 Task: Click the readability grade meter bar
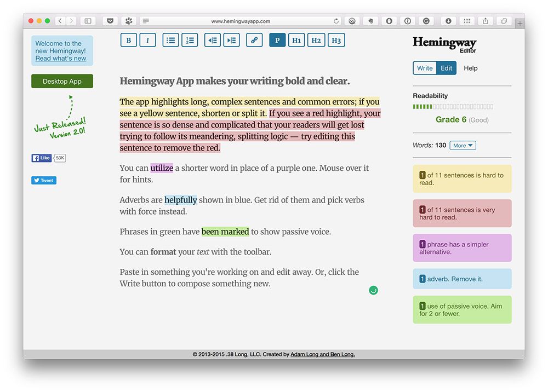click(453, 106)
